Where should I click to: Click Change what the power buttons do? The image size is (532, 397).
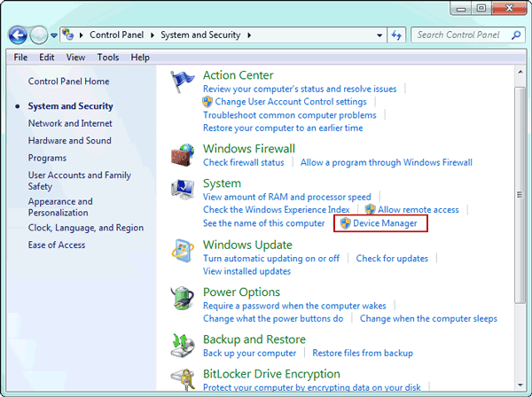(273, 319)
